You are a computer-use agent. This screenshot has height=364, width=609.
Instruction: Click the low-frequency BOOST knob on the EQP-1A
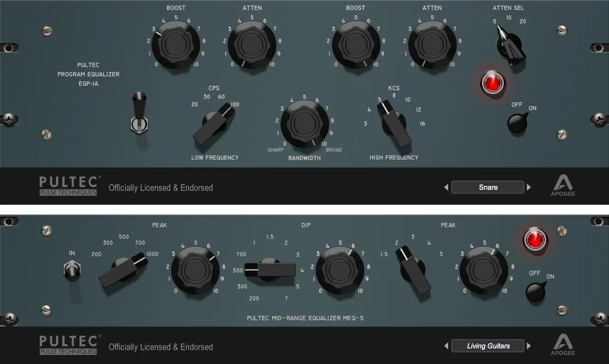coord(176,45)
